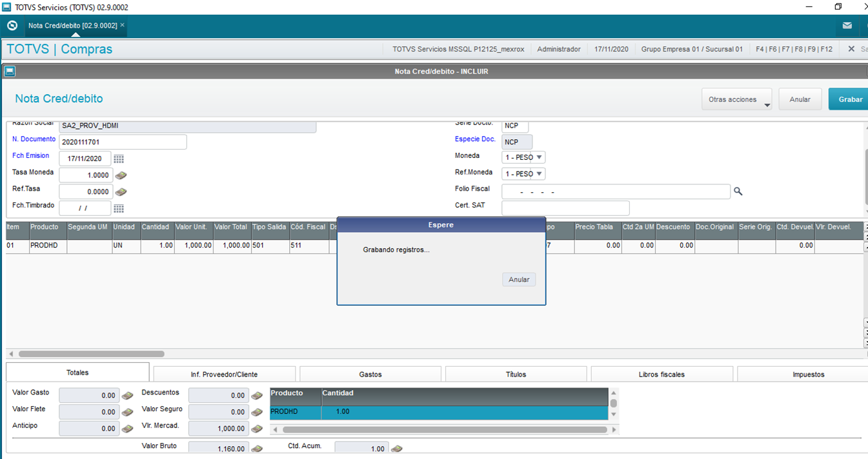Click the Folio Fiscal input field
This screenshot has height=459, width=868.
(x=616, y=191)
